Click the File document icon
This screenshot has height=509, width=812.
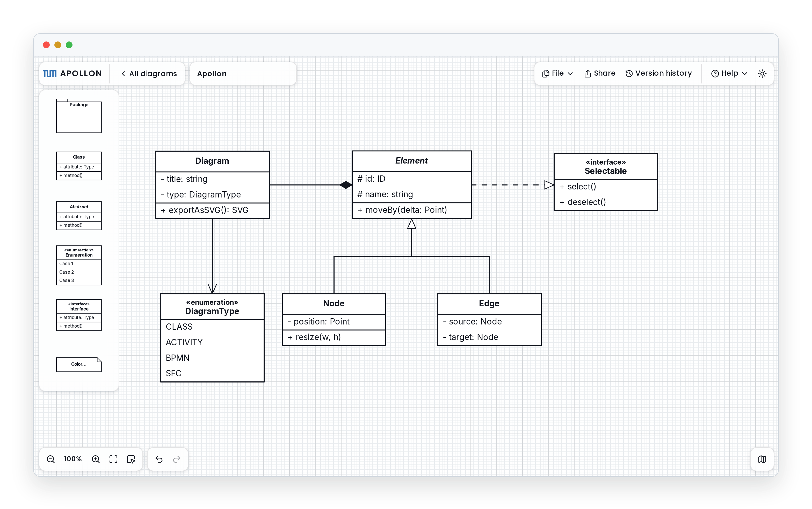click(546, 73)
